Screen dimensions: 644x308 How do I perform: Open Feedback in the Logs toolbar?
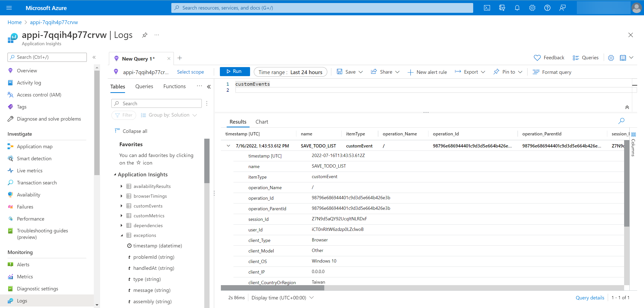[x=549, y=58]
